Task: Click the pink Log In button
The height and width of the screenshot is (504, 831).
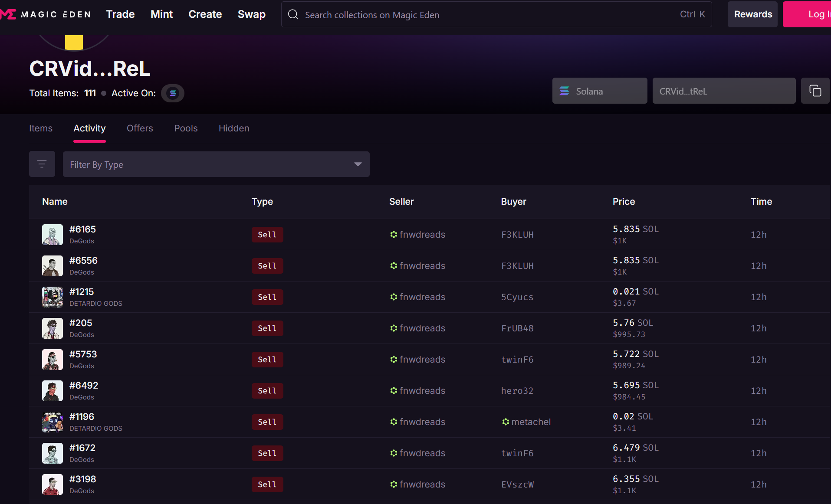Action: click(807, 14)
